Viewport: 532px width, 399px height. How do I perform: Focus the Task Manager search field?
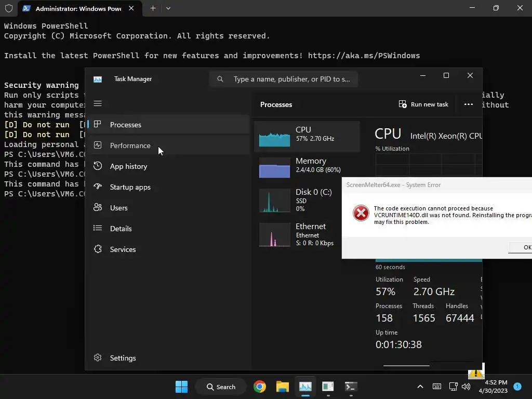(x=284, y=79)
